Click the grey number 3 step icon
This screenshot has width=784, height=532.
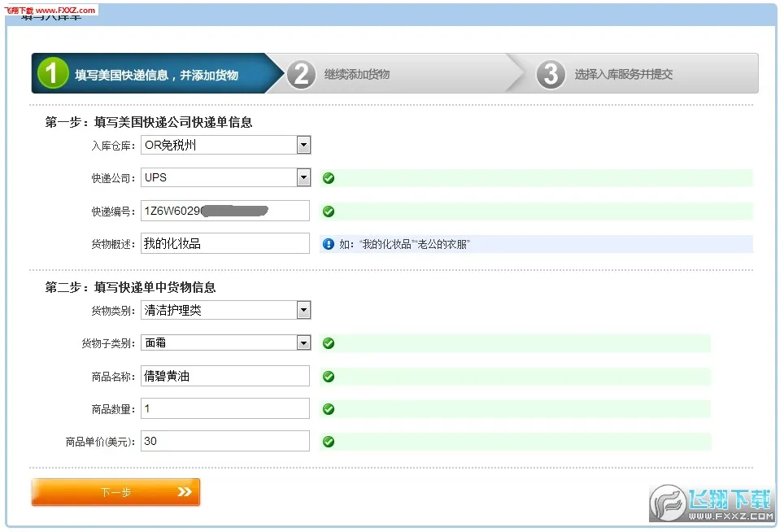pyautogui.click(x=551, y=75)
